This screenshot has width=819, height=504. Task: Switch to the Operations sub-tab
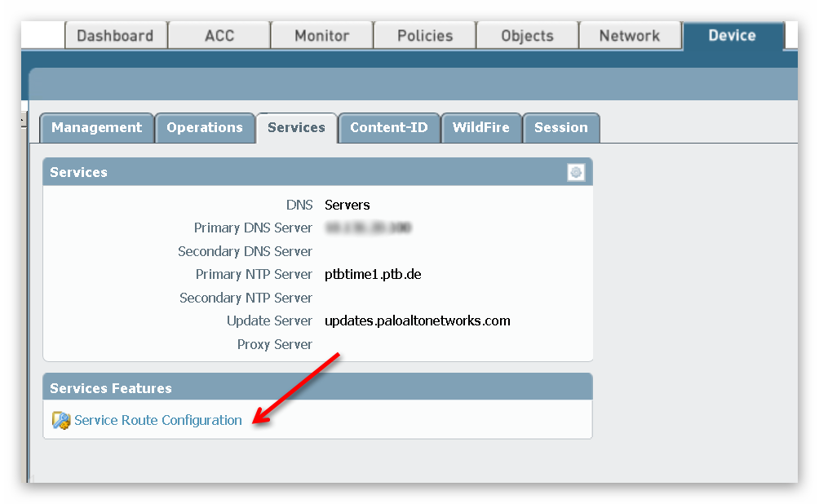click(x=205, y=128)
